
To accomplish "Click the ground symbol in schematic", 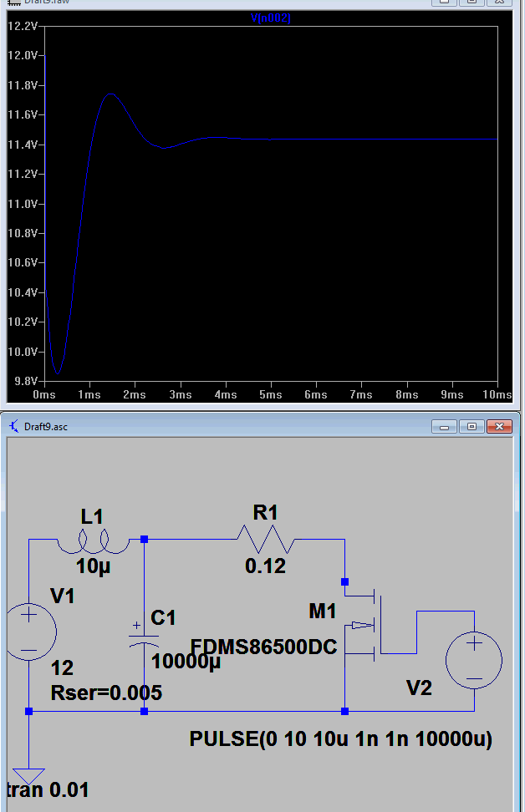I will 28,776.
